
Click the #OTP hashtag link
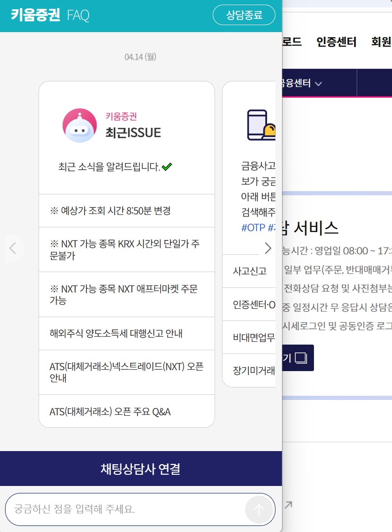(x=253, y=228)
